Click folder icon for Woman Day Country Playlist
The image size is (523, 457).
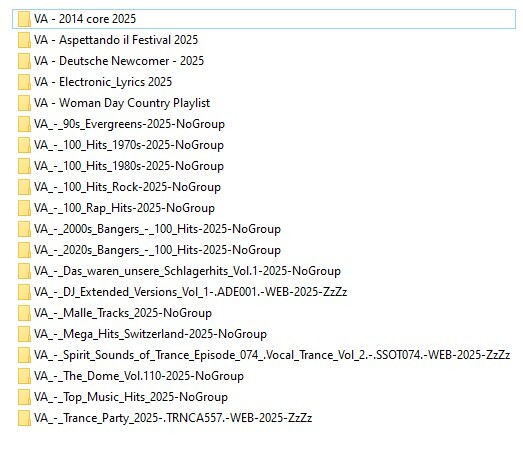[x=24, y=103]
